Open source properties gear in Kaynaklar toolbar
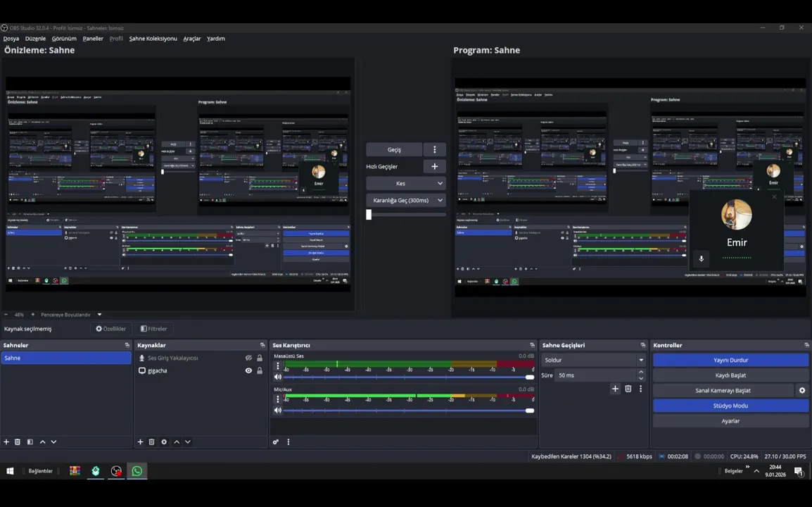The image size is (812, 507). (x=164, y=442)
